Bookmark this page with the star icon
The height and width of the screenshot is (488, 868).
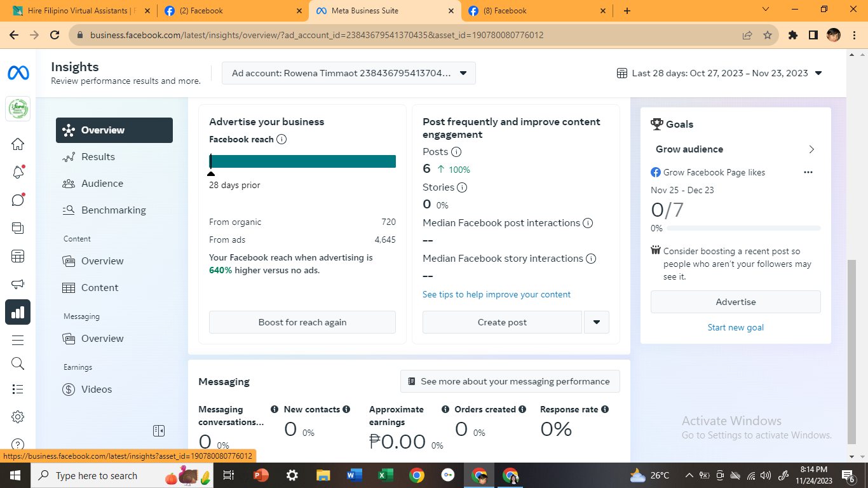[768, 35]
